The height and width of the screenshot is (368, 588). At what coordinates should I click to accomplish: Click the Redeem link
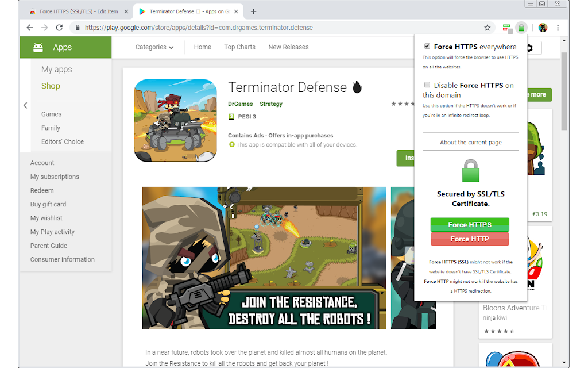click(x=42, y=190)
